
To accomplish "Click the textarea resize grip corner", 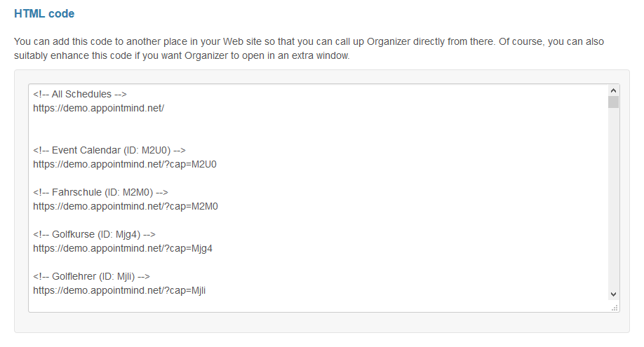I will pos(615,308).
